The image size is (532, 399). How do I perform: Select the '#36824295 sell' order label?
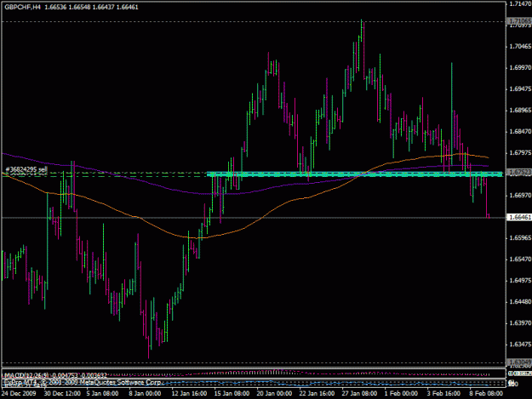click(x=26, y=169)
